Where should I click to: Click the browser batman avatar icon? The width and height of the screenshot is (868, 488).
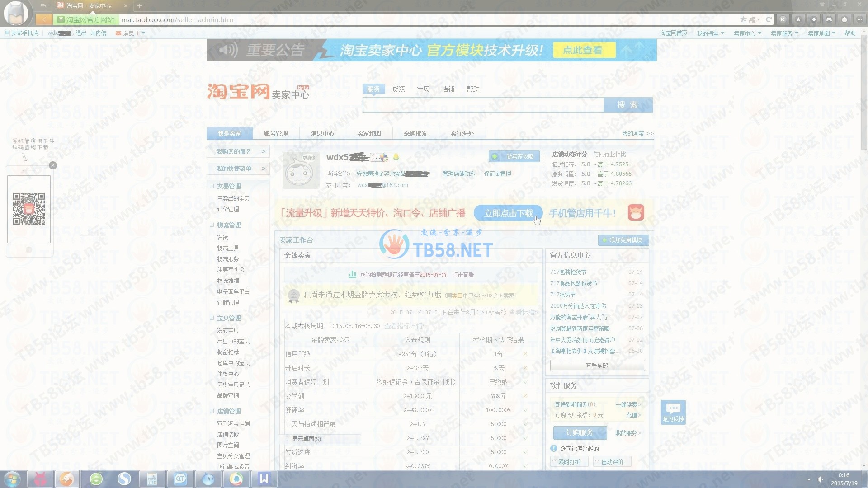click(x=16, y=13)
